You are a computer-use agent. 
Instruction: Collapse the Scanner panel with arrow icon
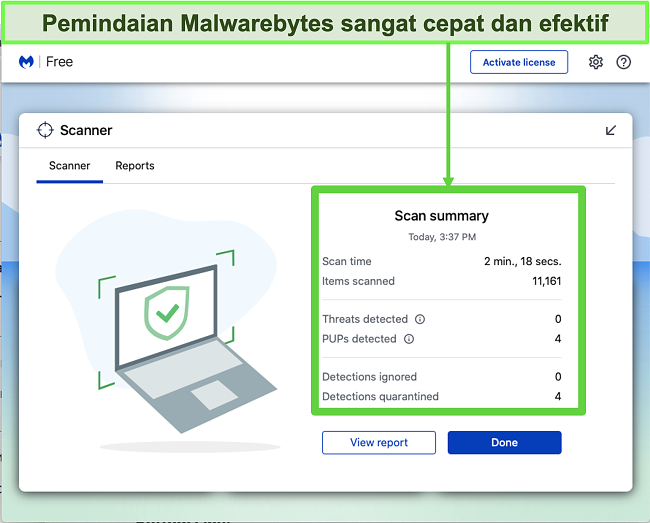click(611, 131)
